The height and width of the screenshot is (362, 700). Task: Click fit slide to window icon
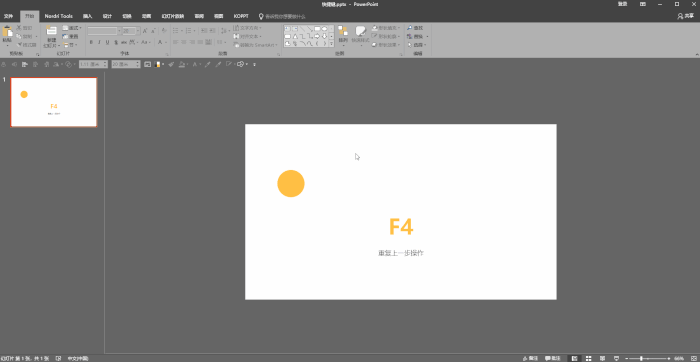693,358
